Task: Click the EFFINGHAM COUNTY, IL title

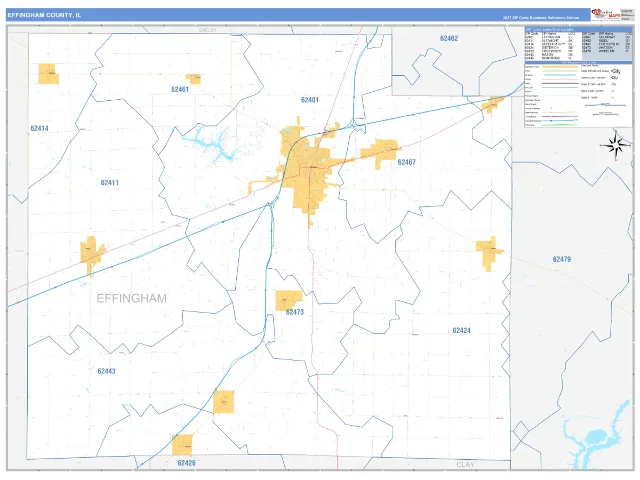Action: [44, 15]
